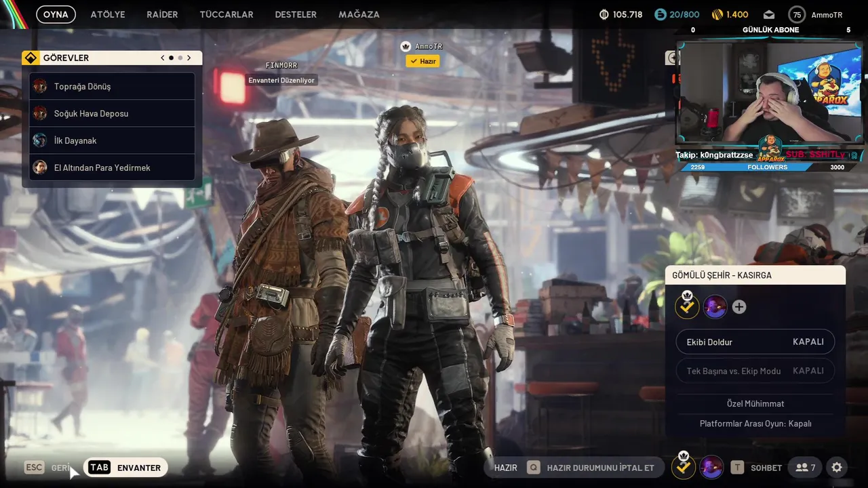Add a squad member with plus icon
Screen dimensions: 868x488
(739, 307)
